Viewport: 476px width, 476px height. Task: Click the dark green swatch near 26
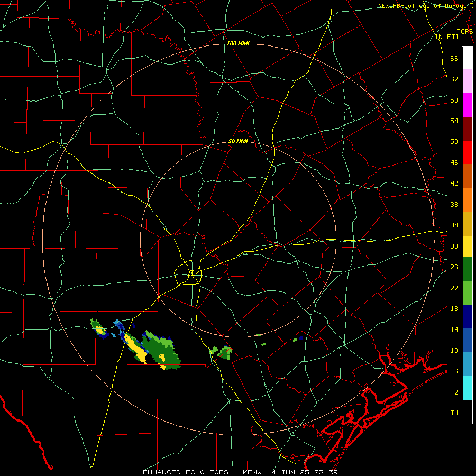click(467, 269)
